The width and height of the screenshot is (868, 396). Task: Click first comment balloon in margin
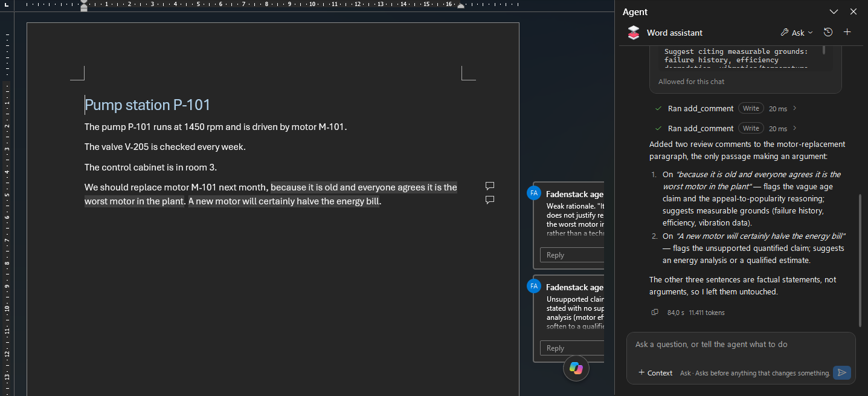click(490, 186)
